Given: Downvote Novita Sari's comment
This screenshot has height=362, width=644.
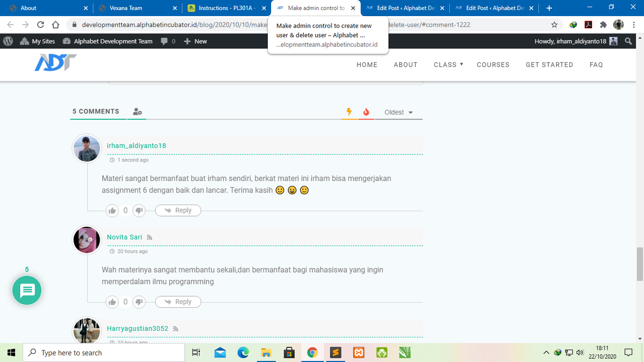Looking at the screenshot, I should 139,302.
